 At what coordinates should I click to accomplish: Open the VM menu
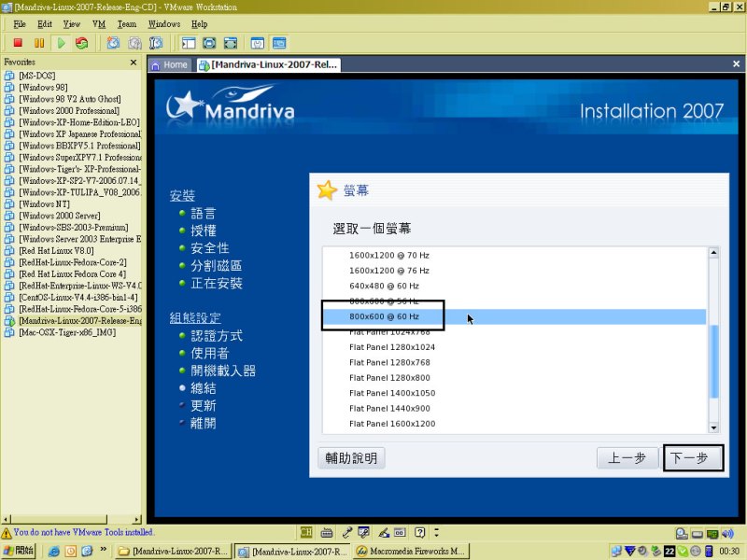click(99, 24)
